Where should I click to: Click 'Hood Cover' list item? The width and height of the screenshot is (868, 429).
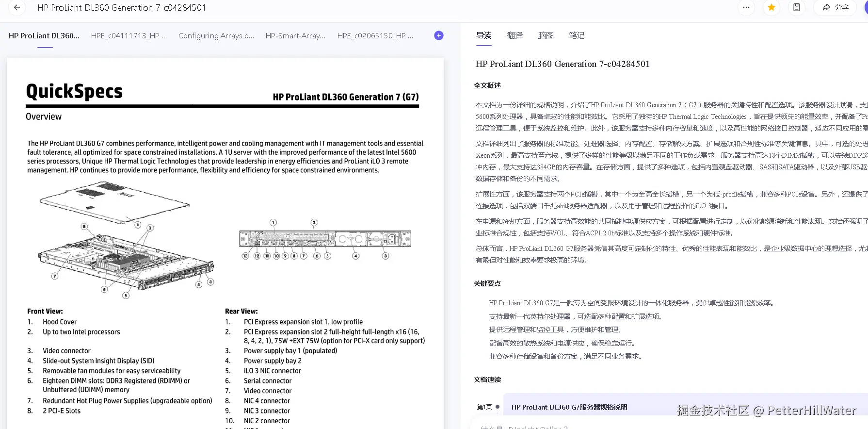pyautogui.click(x=60, y=322)
